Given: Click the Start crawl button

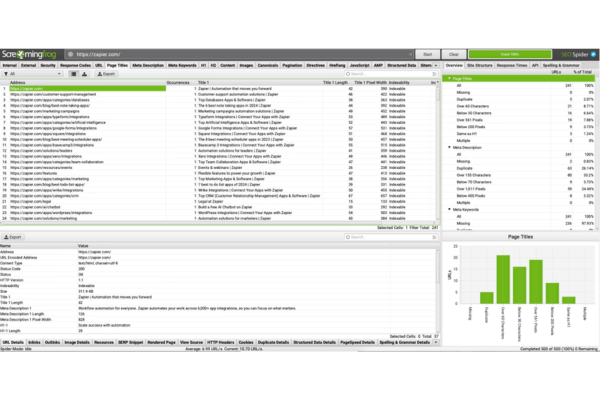Looking at the screenshot, I should [x=427, y=54].
